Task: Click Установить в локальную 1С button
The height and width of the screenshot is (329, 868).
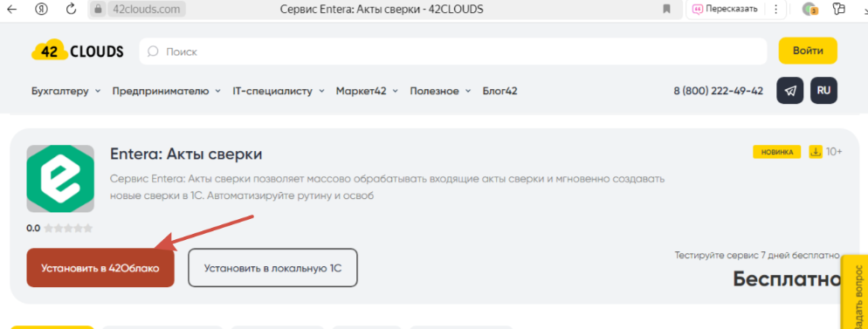Action: tap(273, 268)
